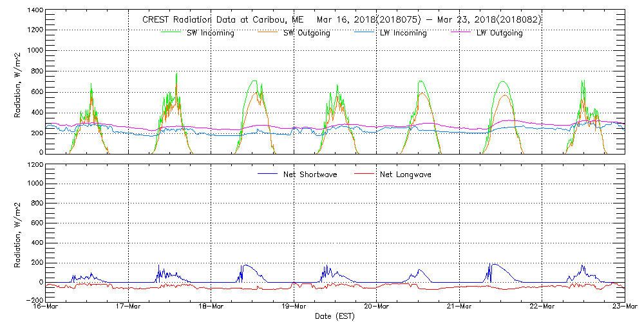Click the 21-Mar date tick label
Screen dimensions: 644x322
459,307
